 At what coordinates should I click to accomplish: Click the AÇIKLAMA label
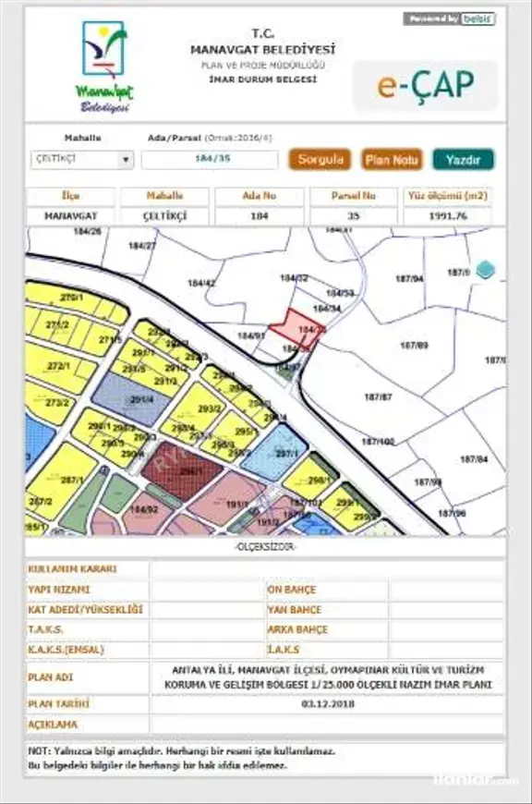tap(53, 725)
